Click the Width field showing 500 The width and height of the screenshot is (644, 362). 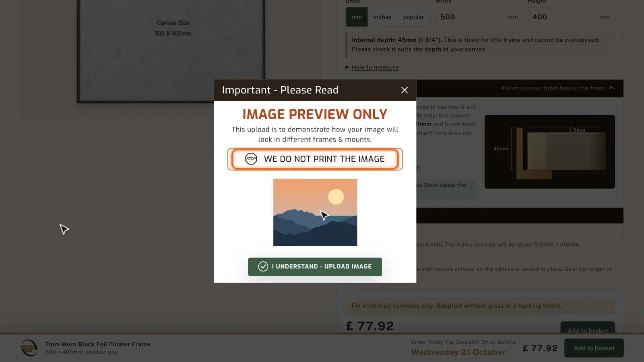(479, 17)
